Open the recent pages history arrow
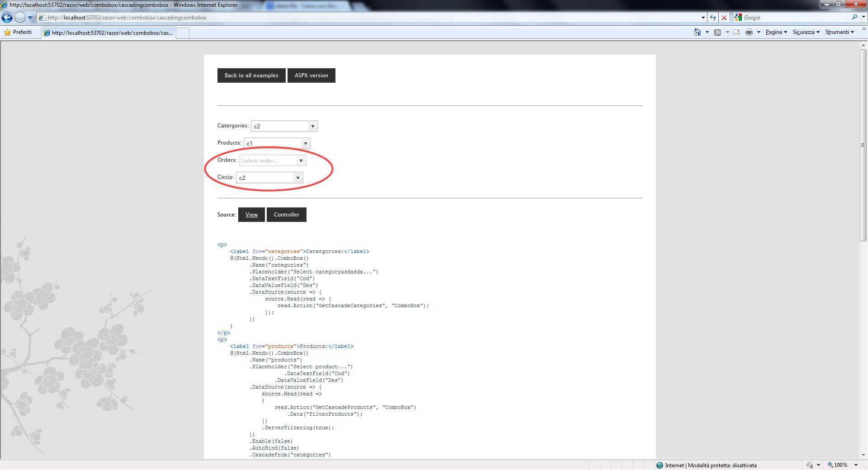Screen dimensions: 868x470 tap(30, 18)
